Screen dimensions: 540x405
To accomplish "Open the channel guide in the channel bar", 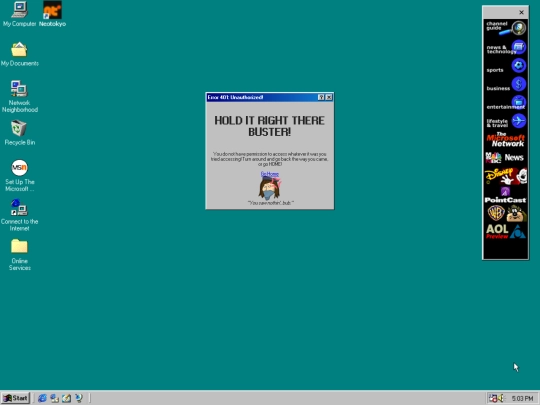I will [506, 28].
